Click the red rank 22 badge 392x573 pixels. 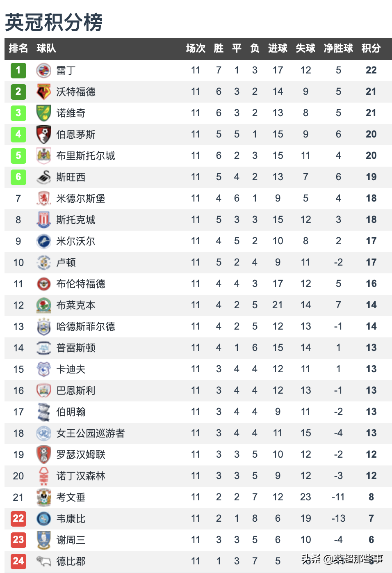(x=18, y=519)
